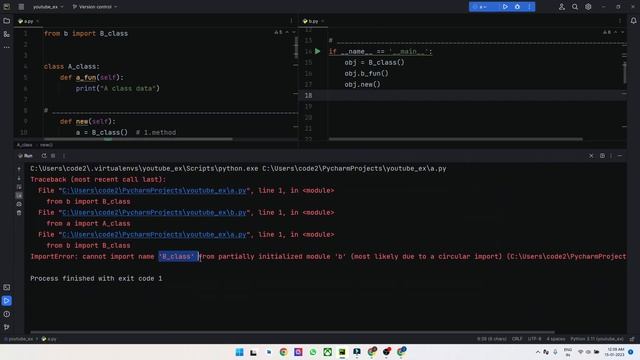Open the Terminal tool window icon

[x=7, y=288]
